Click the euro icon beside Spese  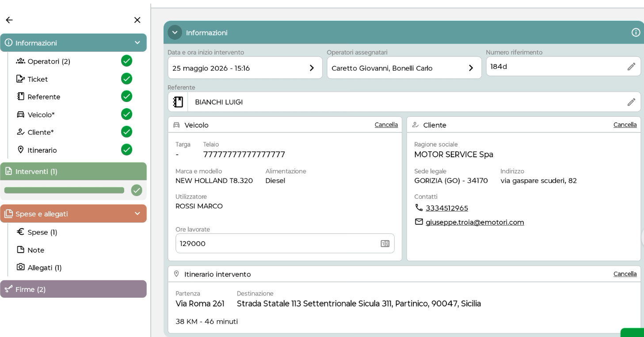tap(20, 231)
